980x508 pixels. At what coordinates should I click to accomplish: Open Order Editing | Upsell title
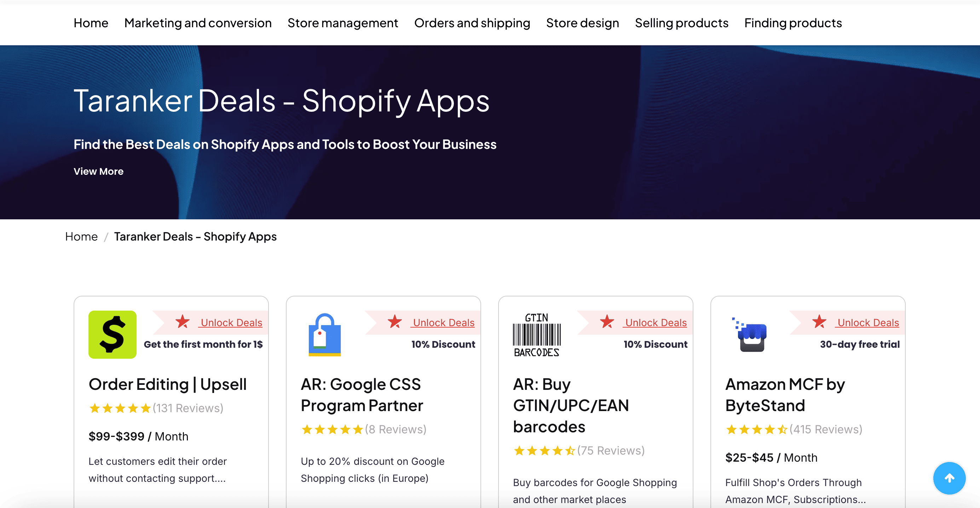[168, 384]
